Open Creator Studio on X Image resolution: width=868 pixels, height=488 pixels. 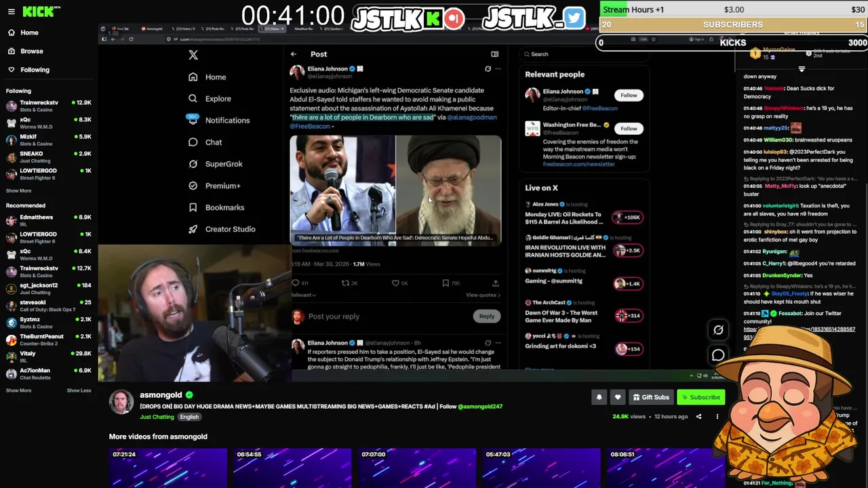click(222, 229)
